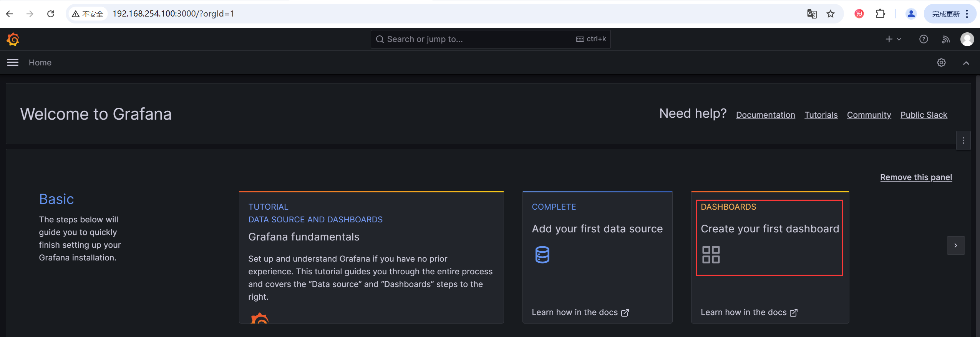Viewport: 980px width, 337px height.
Task: Click the Basic heading
Action: pyautogui.click(x=56, y=199)
